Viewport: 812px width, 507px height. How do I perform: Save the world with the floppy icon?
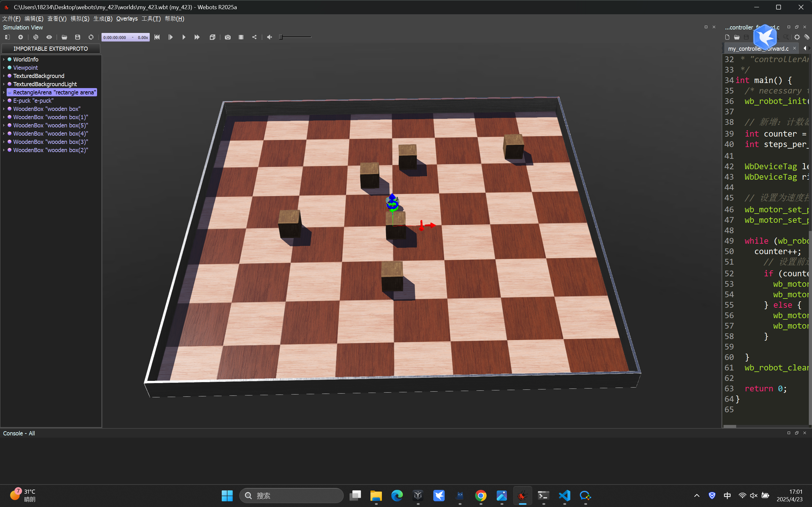point(77,37)
